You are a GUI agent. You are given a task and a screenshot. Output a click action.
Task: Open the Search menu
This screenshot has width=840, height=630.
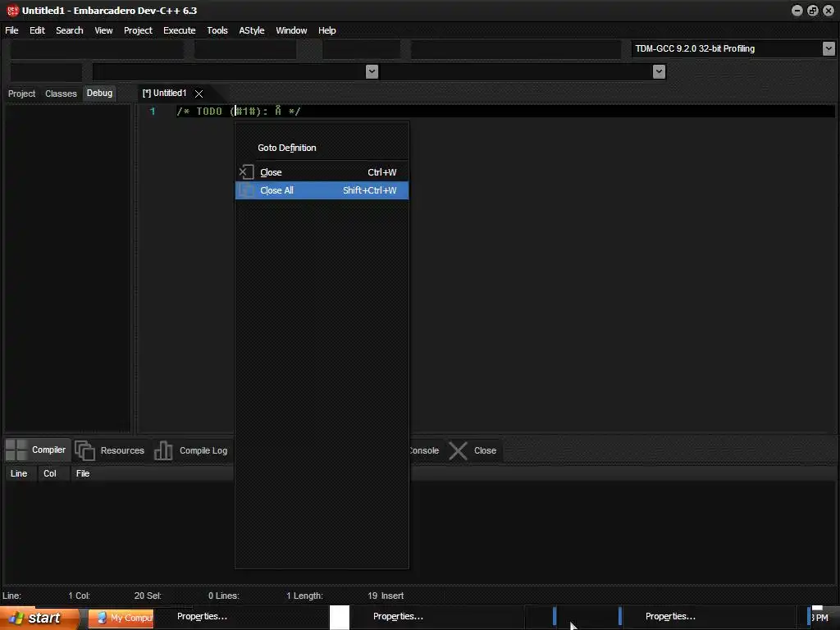pos(70,30)
